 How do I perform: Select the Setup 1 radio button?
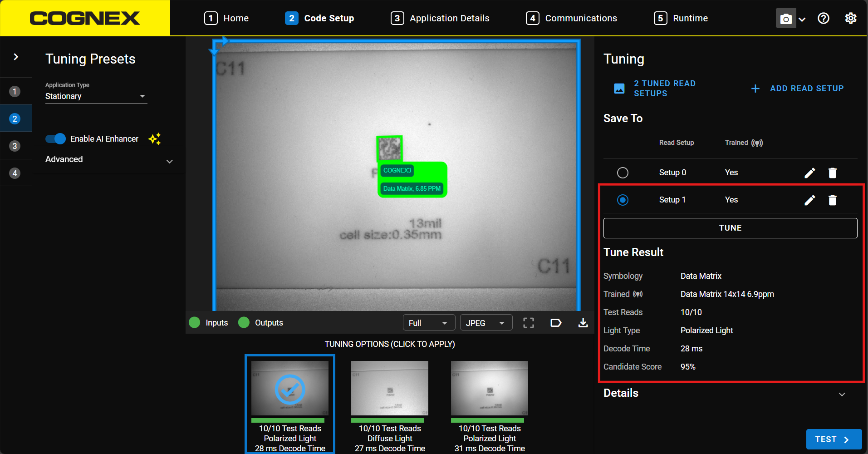[x=623, y=200]
